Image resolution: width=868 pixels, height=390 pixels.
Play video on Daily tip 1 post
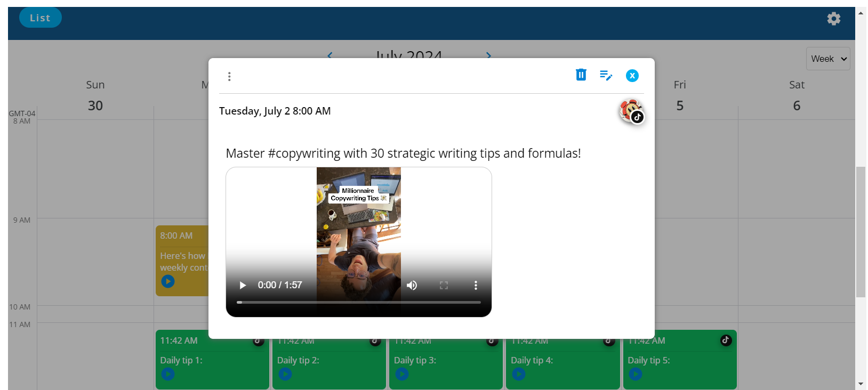point(168,374)
